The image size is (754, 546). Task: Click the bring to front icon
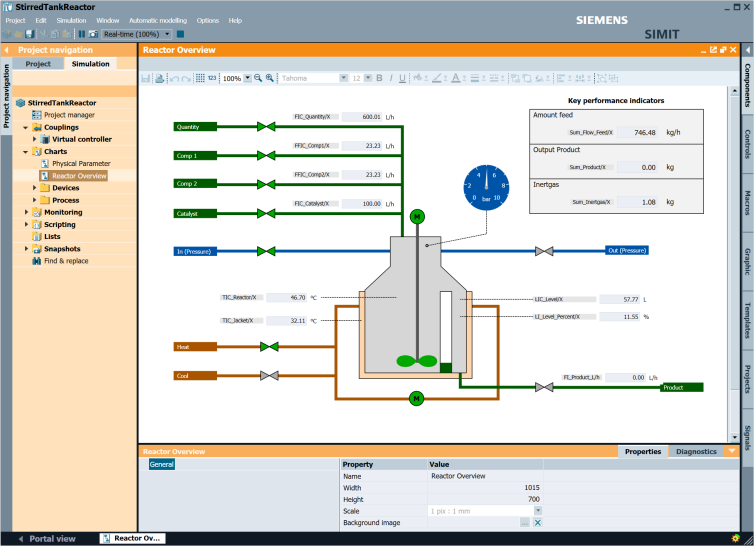point(515,78)
